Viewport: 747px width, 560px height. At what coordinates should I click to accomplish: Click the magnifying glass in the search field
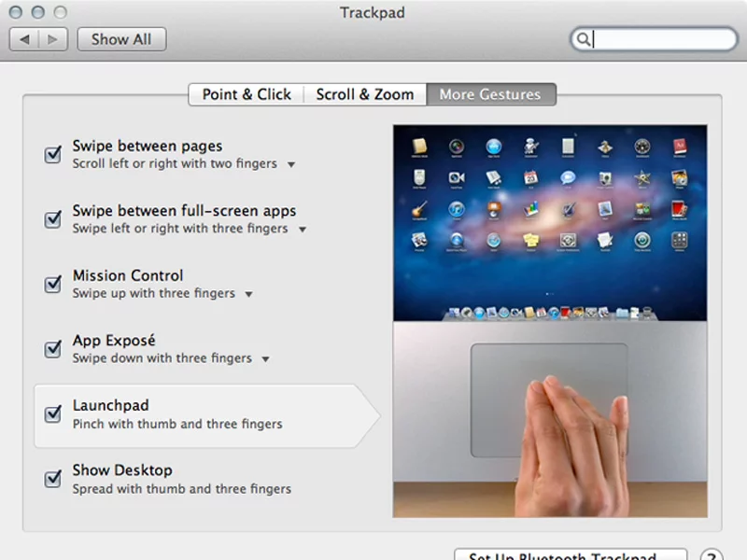(585, 39)
